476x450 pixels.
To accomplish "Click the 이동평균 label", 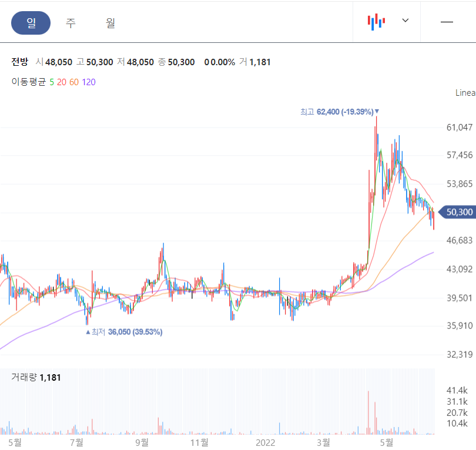I will [x=29, y=82].
